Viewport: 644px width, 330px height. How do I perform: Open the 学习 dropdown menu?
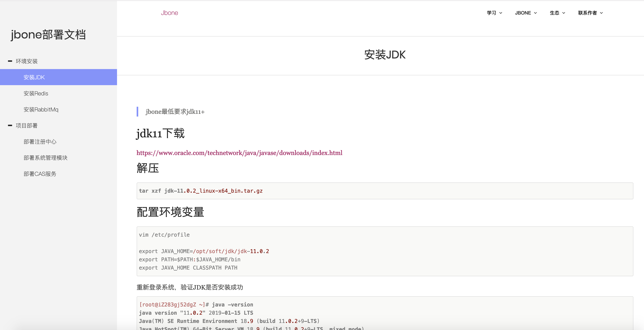pos(491,13)
